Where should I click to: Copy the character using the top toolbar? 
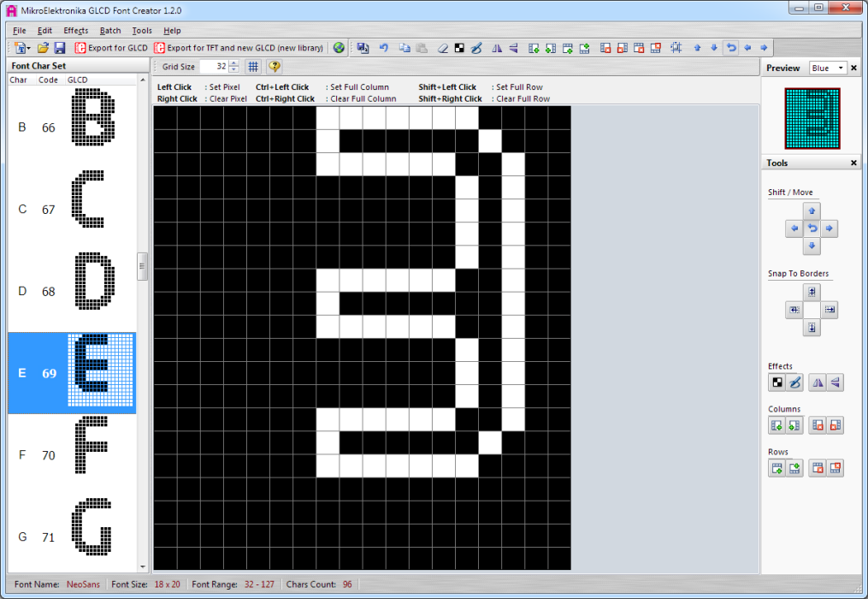(x=404, y=48)
